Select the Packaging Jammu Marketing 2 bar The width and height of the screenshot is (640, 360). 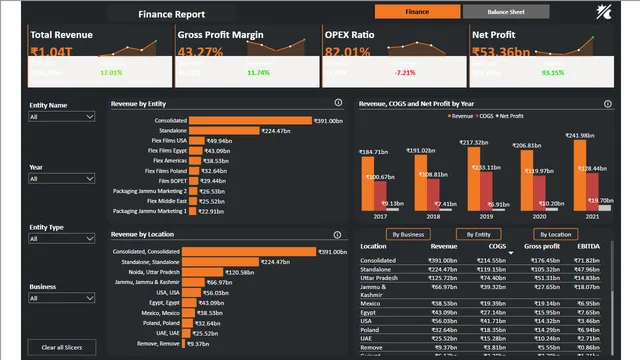pyautogui.click(x=193, y=191)
